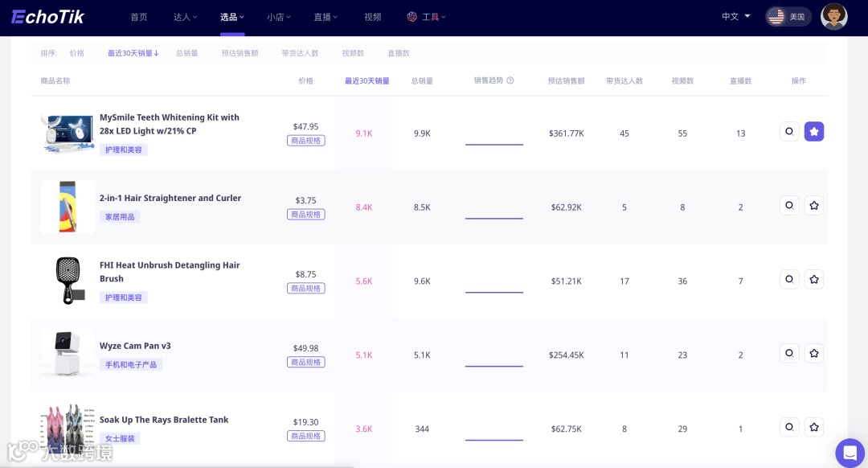Expand the 直播 menu

click(325, 17)
